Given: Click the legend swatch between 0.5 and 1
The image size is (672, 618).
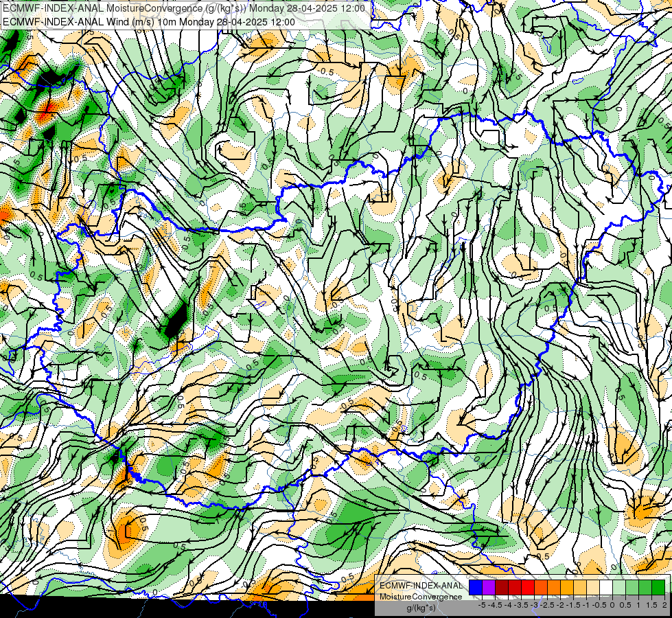Looking at the screenshot, I should click(x=632, y=587).
